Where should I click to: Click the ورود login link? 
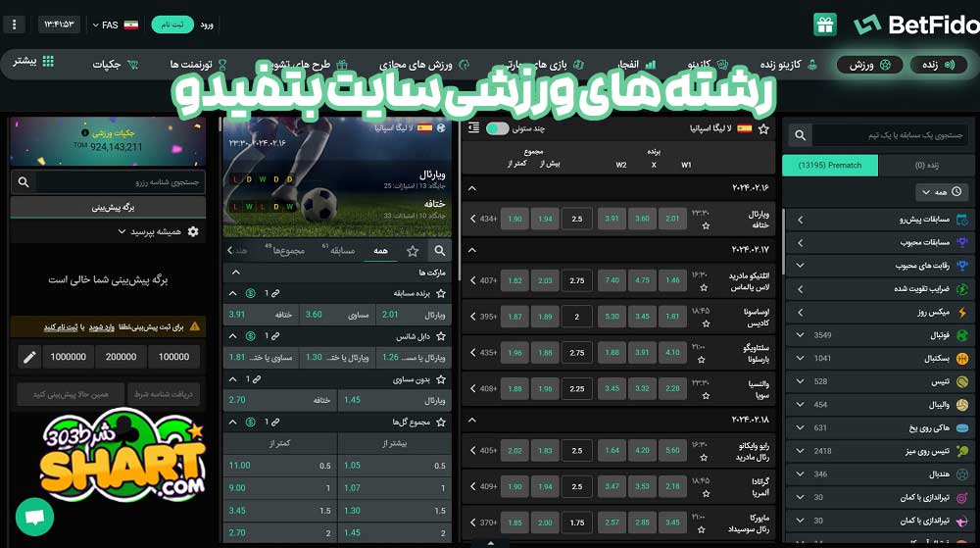tap(207, 25)
